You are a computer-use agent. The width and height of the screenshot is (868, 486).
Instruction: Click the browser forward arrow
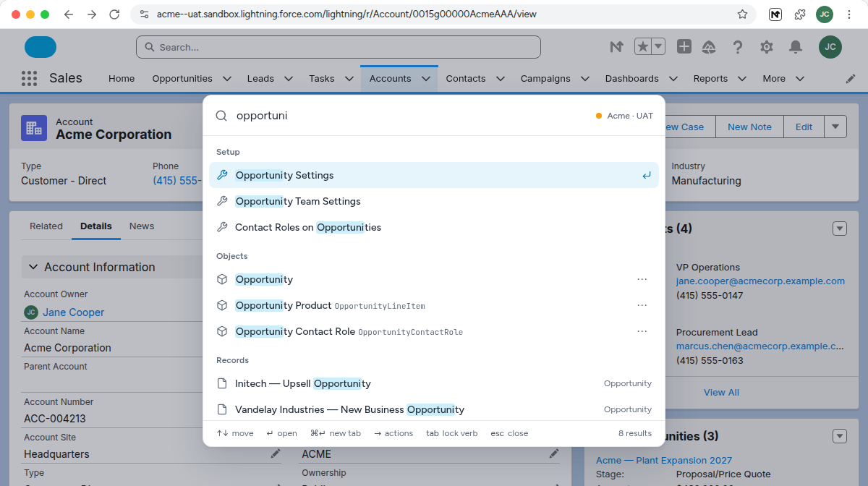[x=91, y=14]
